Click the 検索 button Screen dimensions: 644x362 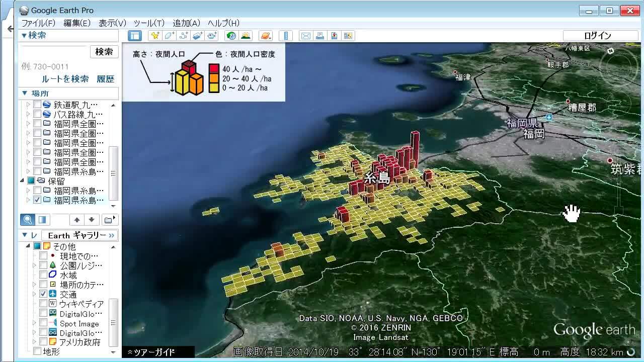[104, 52]
